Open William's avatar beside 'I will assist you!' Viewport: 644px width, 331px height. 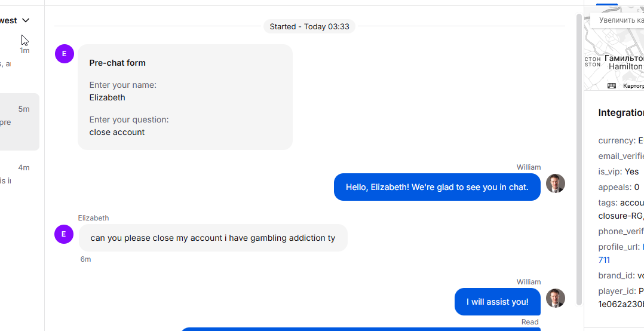[556, 298]
